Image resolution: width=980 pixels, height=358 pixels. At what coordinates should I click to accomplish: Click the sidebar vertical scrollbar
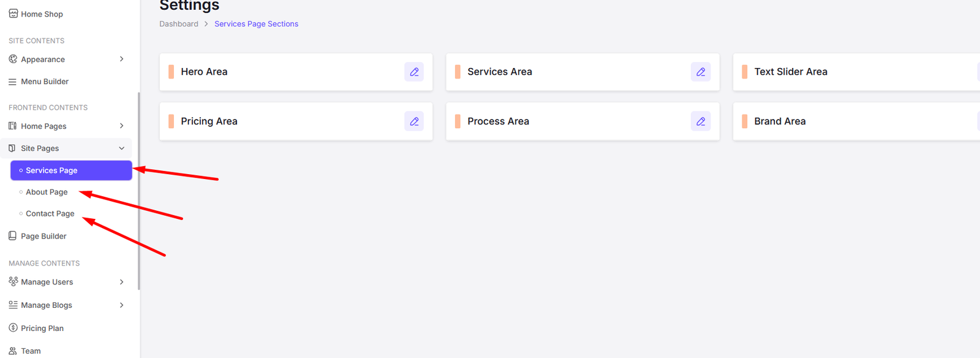coord(139,190)
